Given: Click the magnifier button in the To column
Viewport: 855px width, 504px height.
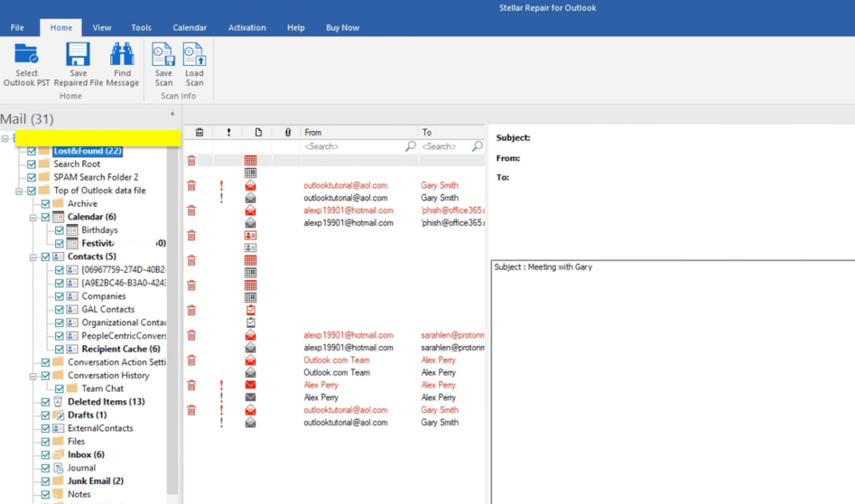Looking at the screenshot, I should 477,144.
